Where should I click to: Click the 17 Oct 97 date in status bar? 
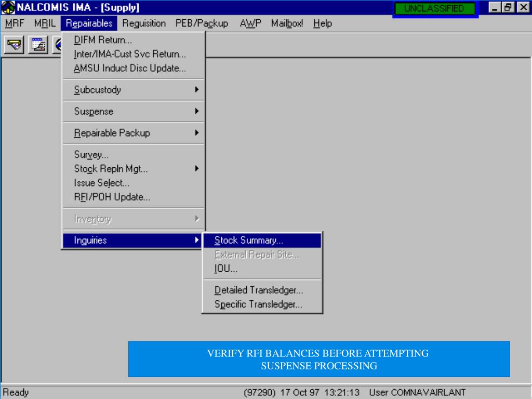pyautogui.click(x=300, y=393)
